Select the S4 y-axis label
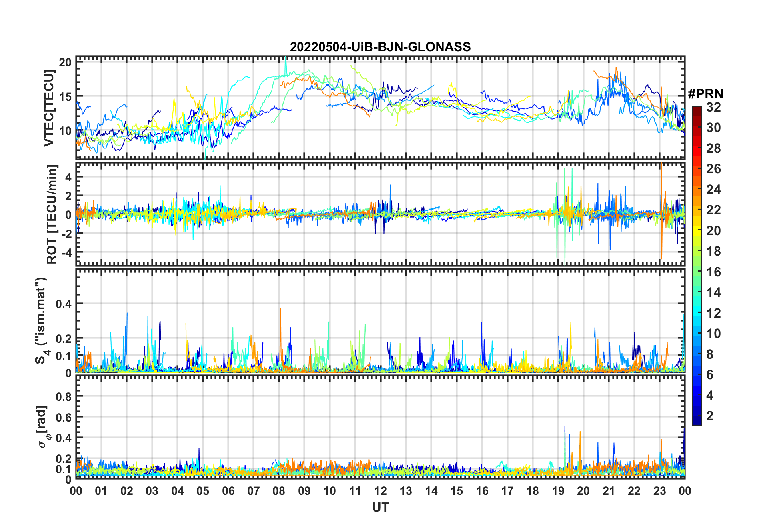Image resolution: width=761 pixels, height=532 pixels. click(x=41, y=321)
